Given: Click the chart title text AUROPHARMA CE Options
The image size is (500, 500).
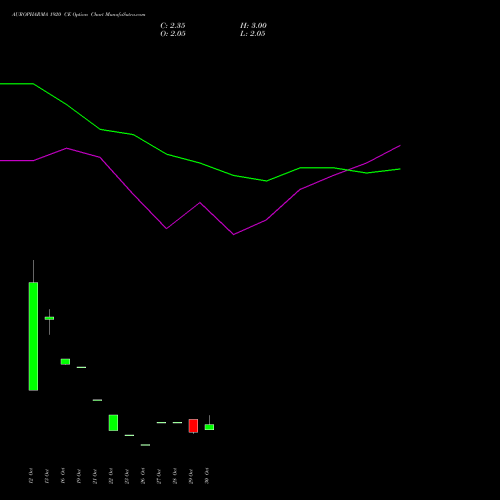Looking at the screenshot, I should (x=78, y=15).
